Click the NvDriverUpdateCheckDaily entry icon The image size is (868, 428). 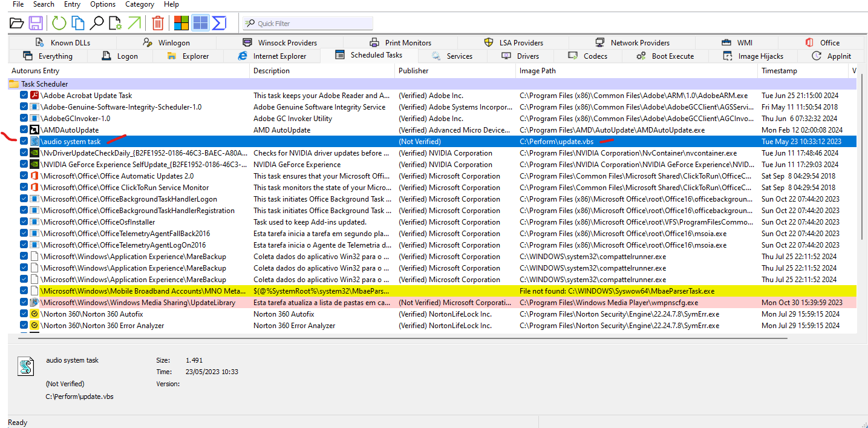point(34,153)
